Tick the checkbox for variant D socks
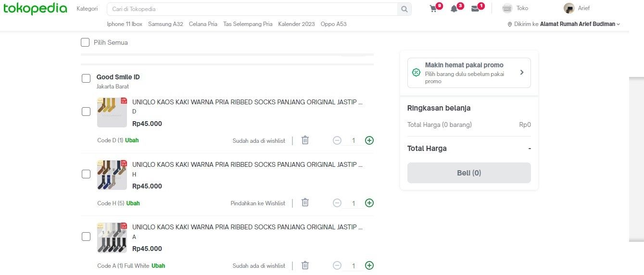Image resolution: width=644 pixels, height=275 pixels. point(86,112)
